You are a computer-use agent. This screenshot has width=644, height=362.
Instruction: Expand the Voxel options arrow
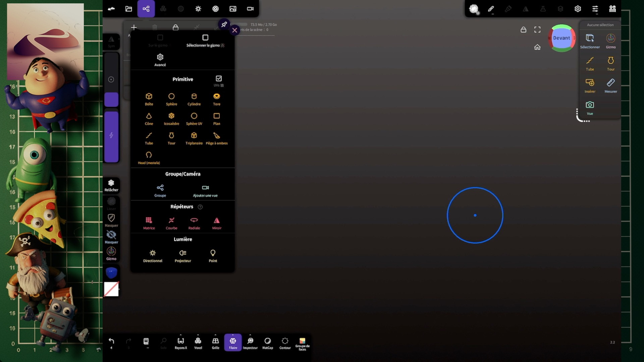[198, 335]
